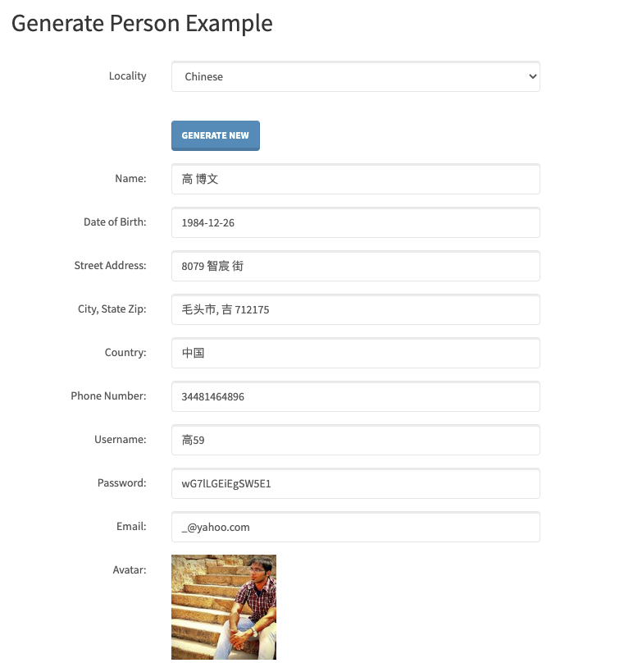Click the Name: label
624x672 pixels.
(x=130, y=178)
